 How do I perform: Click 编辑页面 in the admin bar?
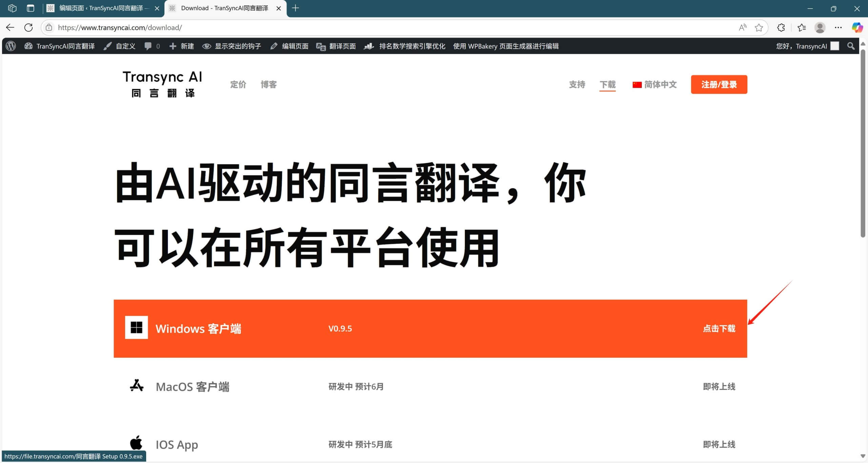(289, 46)
